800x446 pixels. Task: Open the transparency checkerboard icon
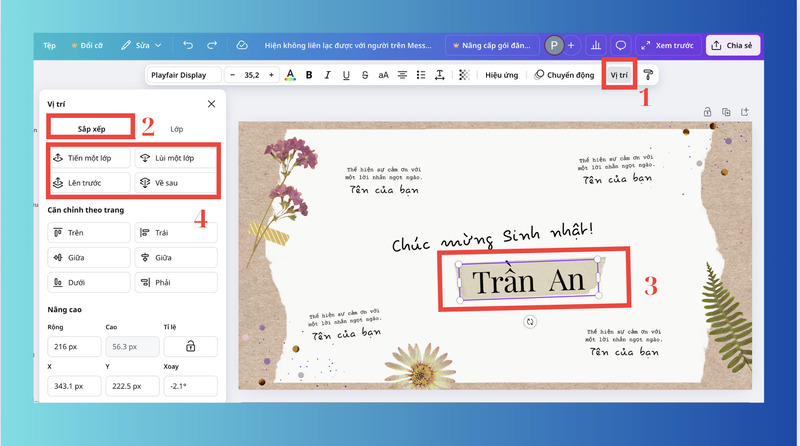tap(463, 75)
